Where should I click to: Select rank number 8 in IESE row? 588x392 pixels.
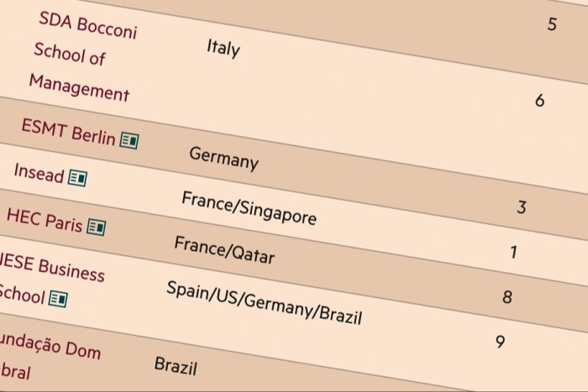coord(507,297)
